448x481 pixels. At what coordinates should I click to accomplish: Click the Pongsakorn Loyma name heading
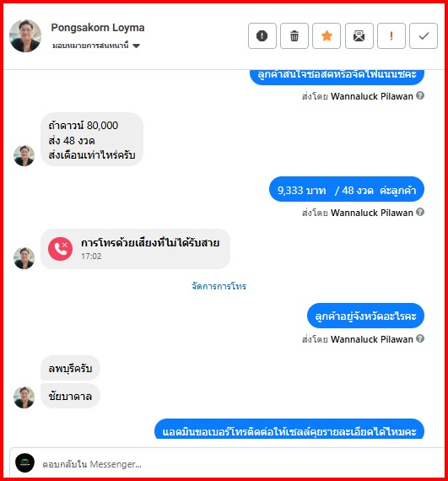(98, 28)
